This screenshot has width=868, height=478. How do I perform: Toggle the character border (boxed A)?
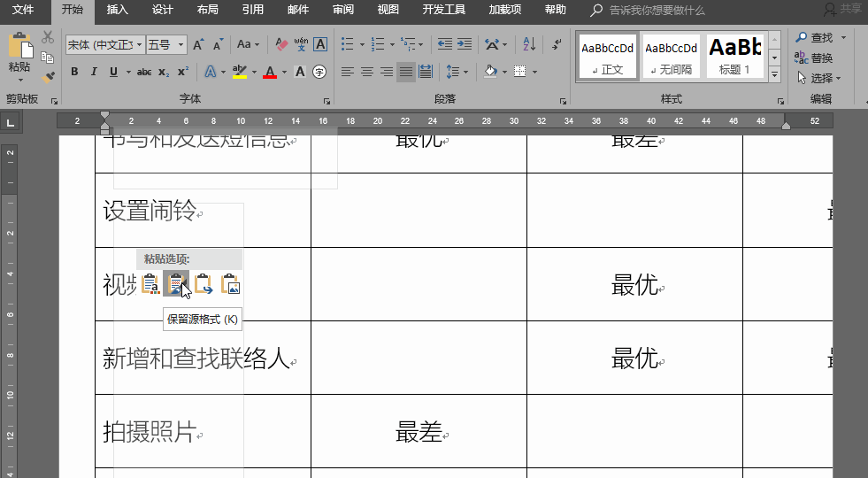(320, 44)
